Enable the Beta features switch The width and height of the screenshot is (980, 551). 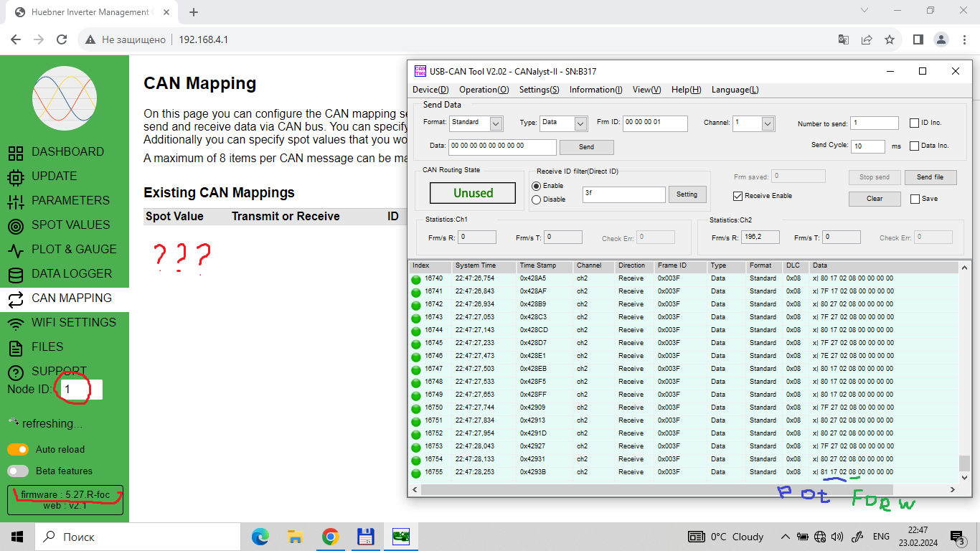click(x=18, y=471)
